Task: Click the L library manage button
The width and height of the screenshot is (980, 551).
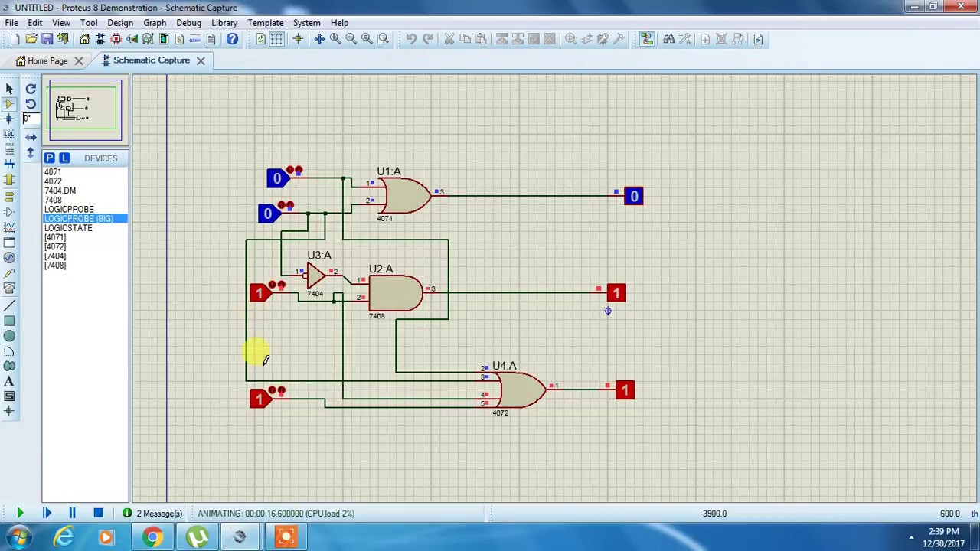Action: (x=64, y=158)
